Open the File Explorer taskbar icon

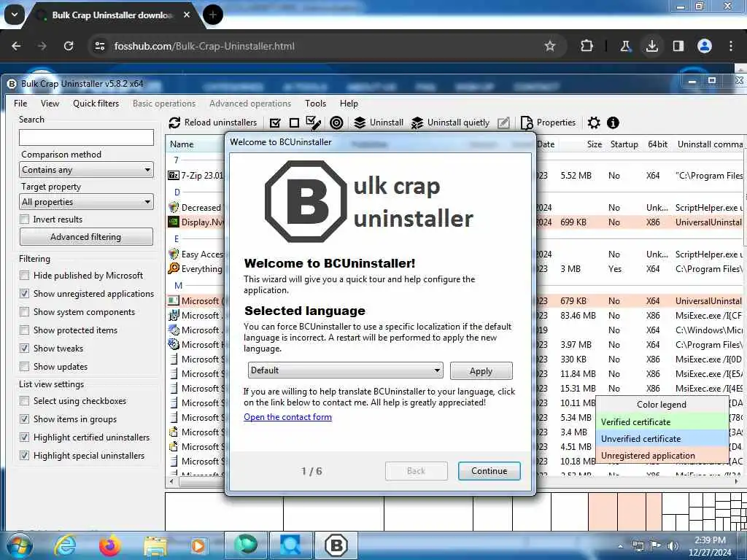(x=155, y=546)
